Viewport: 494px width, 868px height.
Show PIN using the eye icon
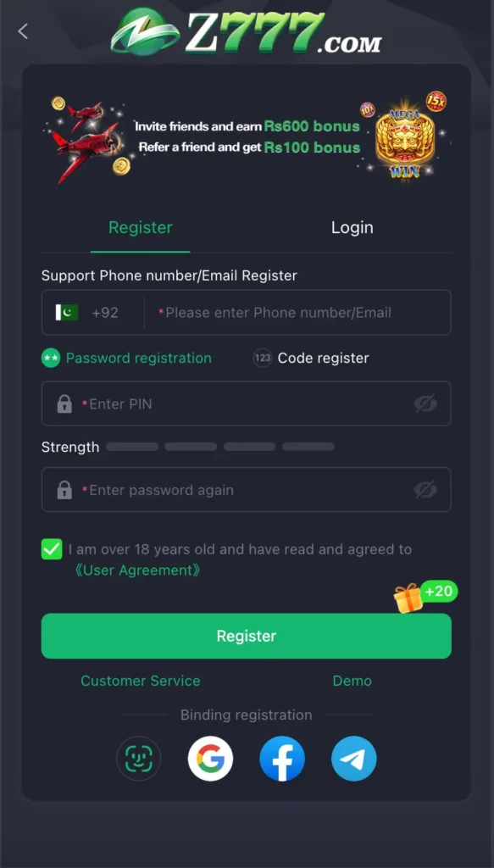coord(425,404)
